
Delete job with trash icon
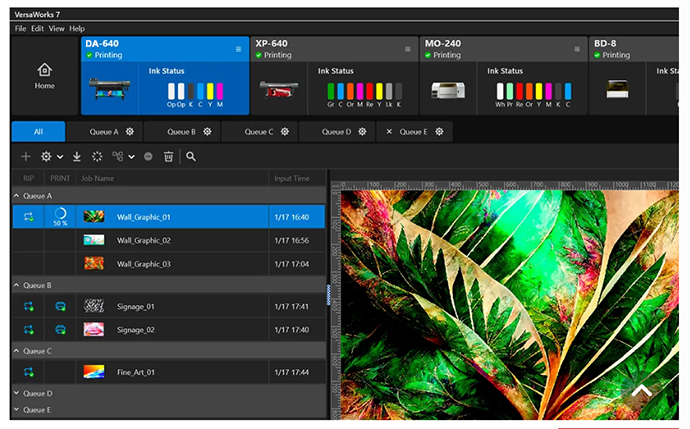click(x=169, y=156)
